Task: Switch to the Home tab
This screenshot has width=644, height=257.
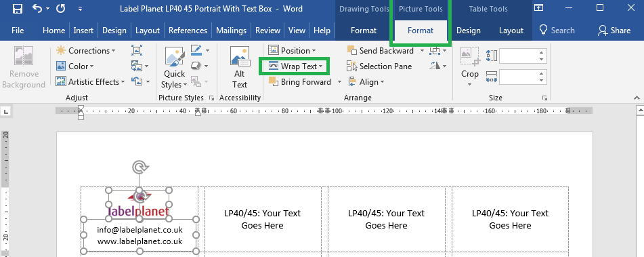Action: (53, 31)
